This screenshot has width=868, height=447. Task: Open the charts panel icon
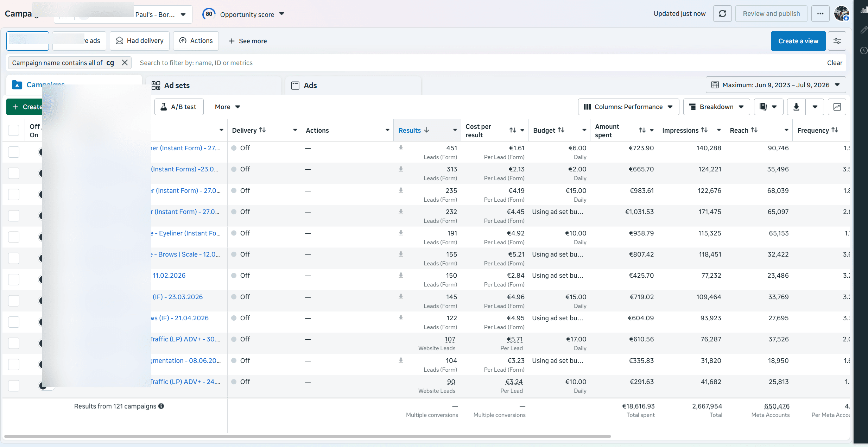[837, 107]
